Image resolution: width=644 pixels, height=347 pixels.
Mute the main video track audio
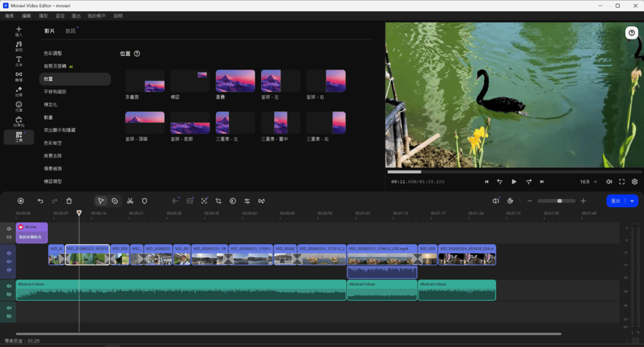9,261
